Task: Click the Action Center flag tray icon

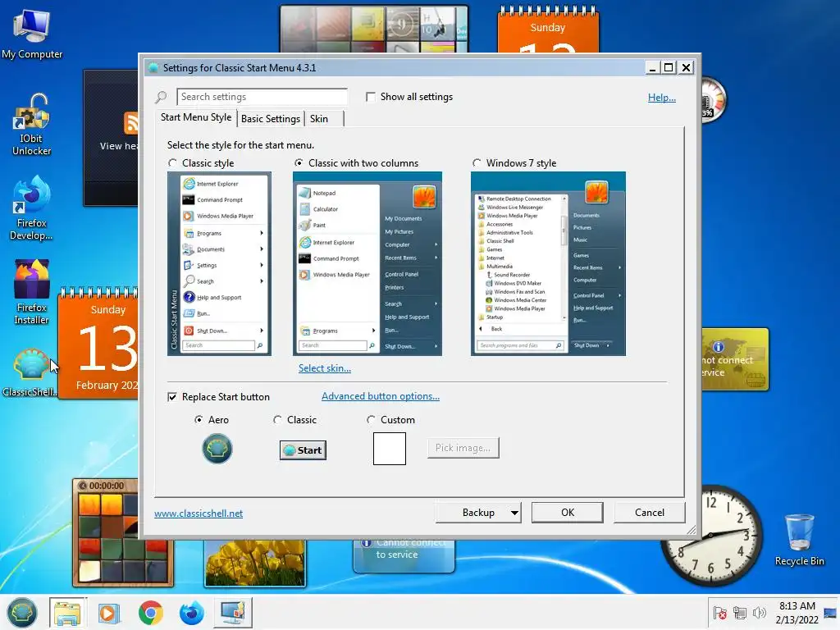Action: [x=720, y=613]
